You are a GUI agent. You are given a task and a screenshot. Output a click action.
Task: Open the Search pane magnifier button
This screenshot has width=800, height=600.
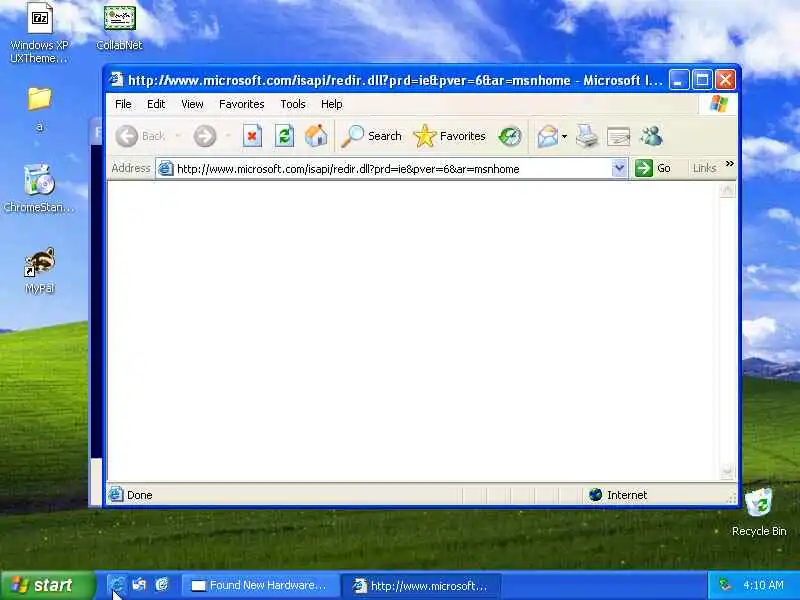(371, 136)
